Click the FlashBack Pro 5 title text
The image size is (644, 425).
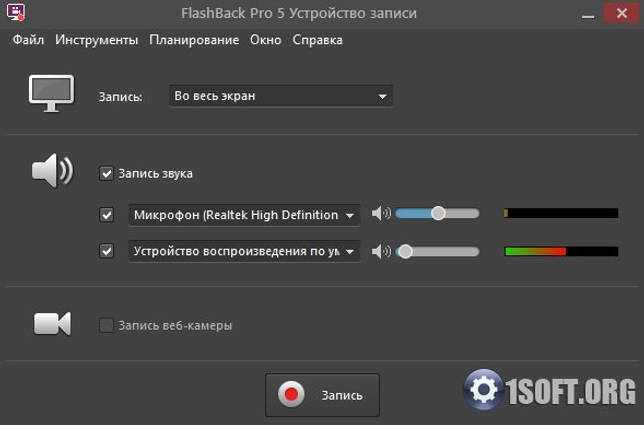[x=299, y=13]
